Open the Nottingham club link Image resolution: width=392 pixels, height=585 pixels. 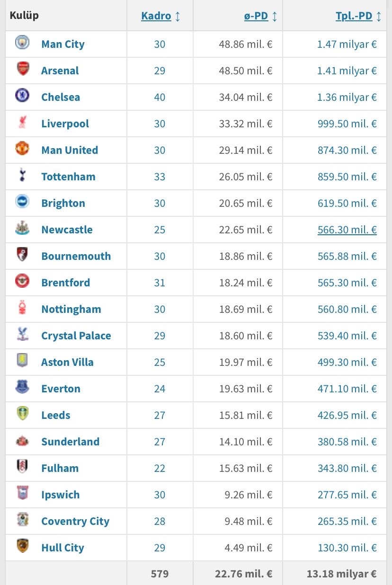click(x=71, y=309)
